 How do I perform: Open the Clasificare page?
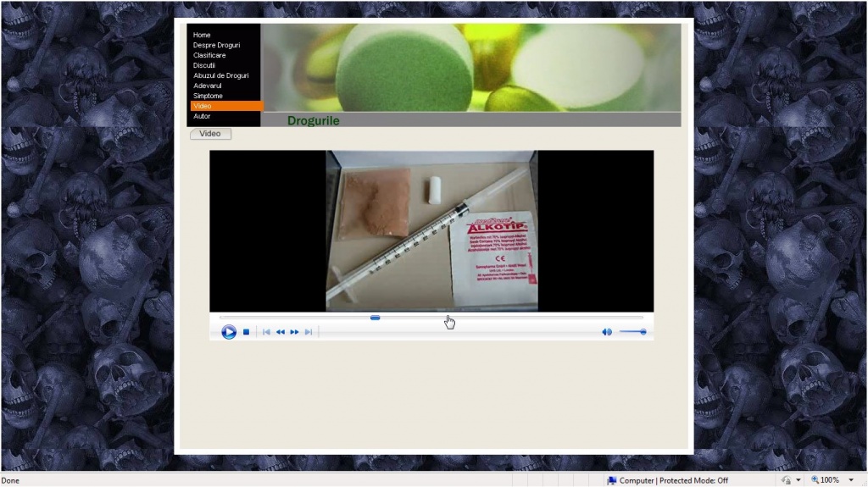[209, 55]
